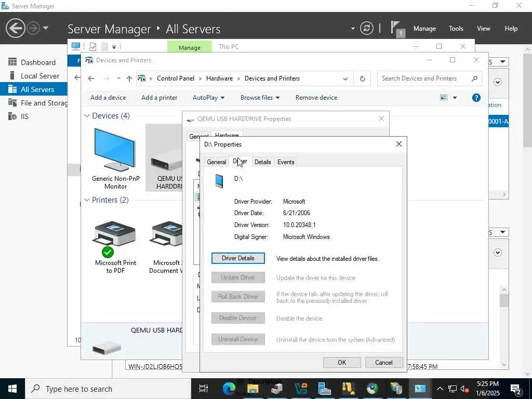Open the Windows Start menu
The height and width of the screenshot is (399, 532).
tap(12, 389)
